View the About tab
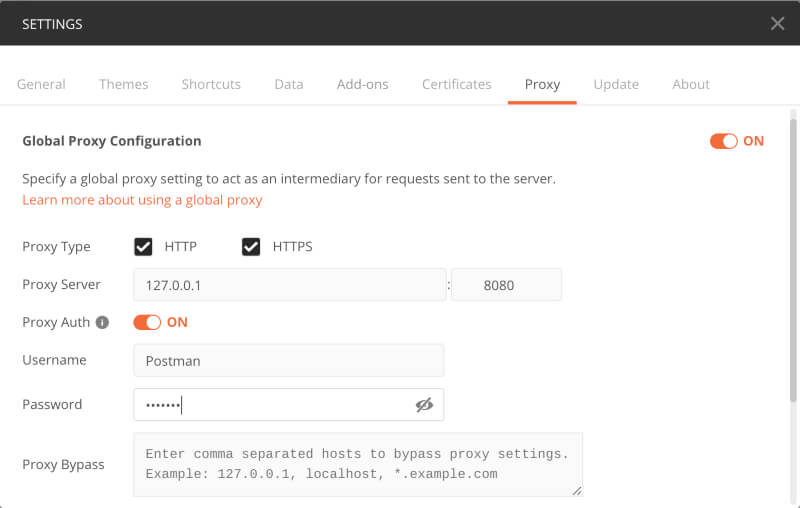The width and height of the screenshot is (800, 508). (x=691, y=84)
